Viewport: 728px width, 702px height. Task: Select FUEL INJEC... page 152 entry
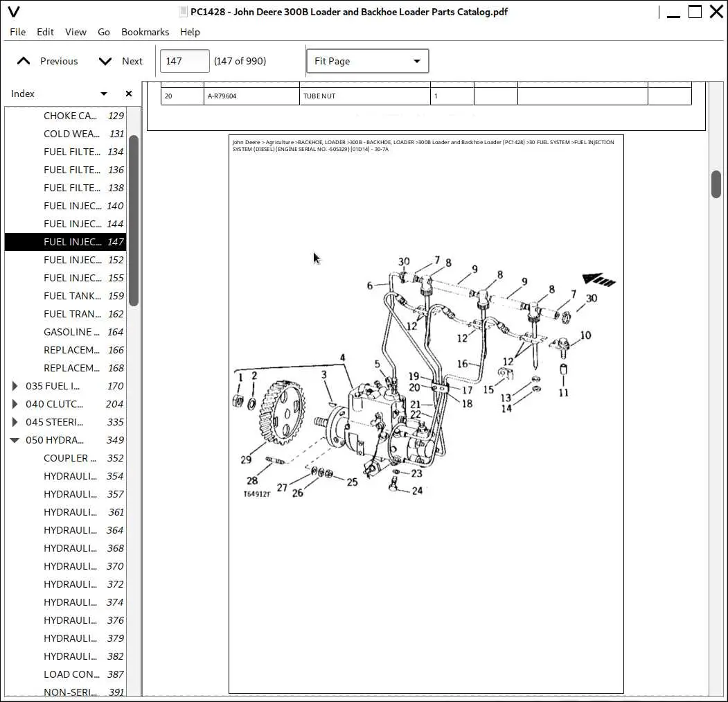[66, 260]
